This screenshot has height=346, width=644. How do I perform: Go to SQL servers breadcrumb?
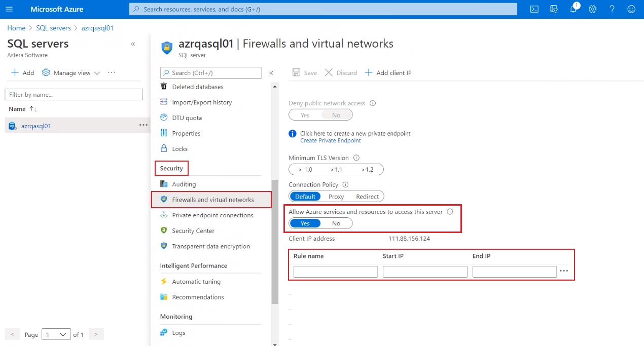coord(53,28)
